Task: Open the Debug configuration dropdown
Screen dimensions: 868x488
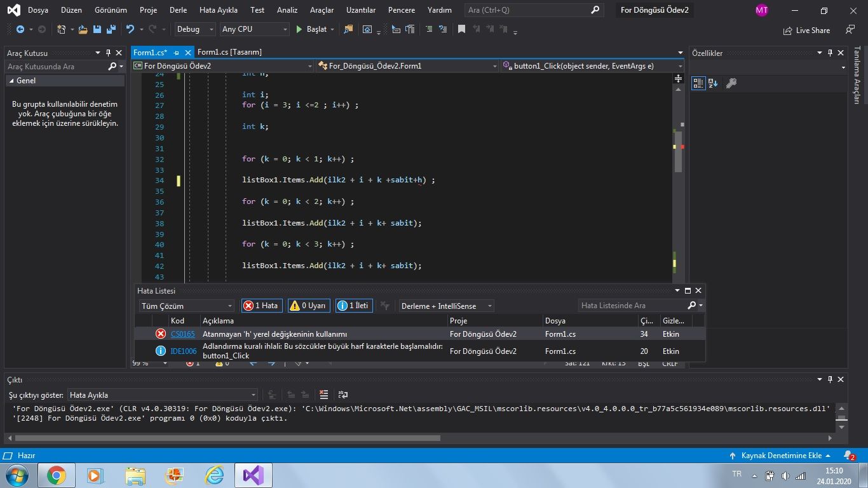Action: (x=196, y=29)
